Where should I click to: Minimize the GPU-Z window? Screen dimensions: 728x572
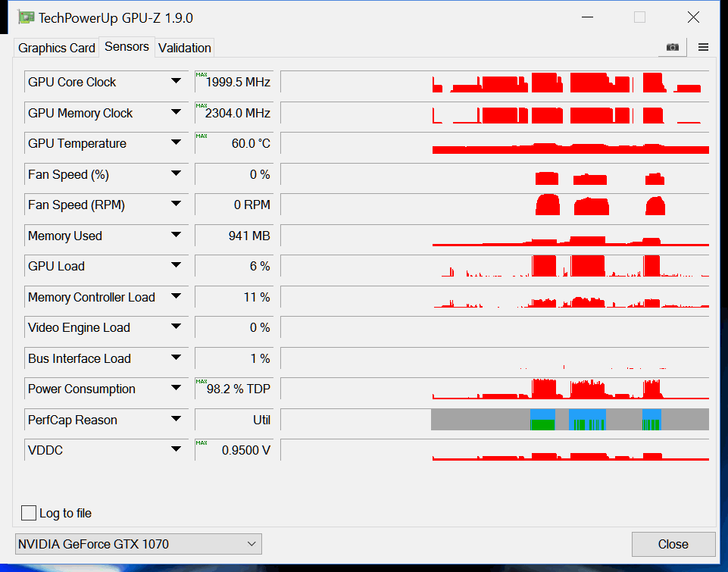pyautogui.click(x=587, y=17)
